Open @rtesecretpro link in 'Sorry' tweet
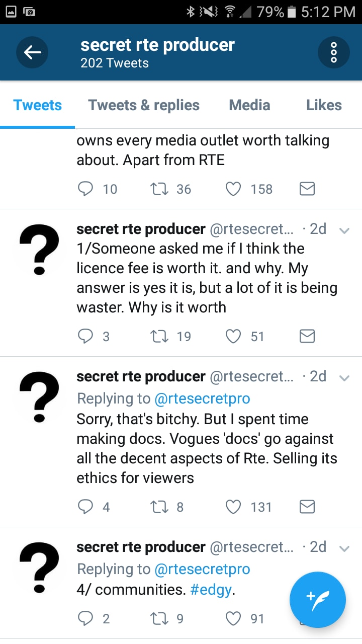The width and height of the screenshot is (362, 644). click(202, 398)
